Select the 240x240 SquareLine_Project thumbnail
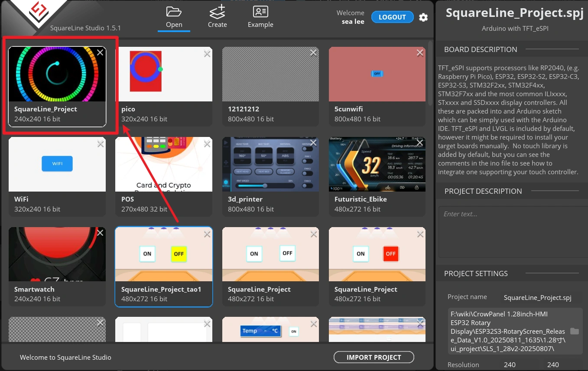 (x=57, y=74)
